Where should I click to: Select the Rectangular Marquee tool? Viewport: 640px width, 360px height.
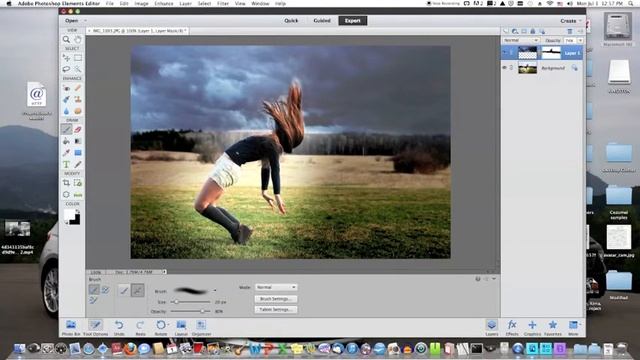[78, 58]
